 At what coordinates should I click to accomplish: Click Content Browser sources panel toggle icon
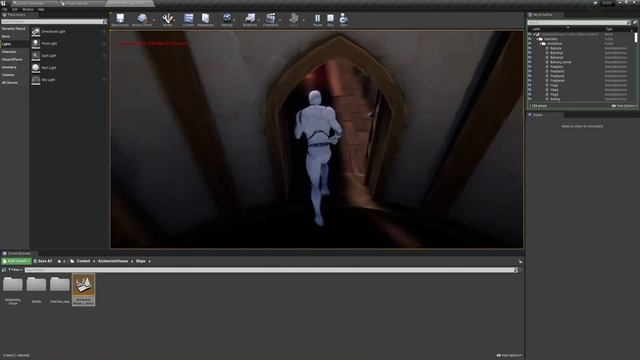click(4, 270)
